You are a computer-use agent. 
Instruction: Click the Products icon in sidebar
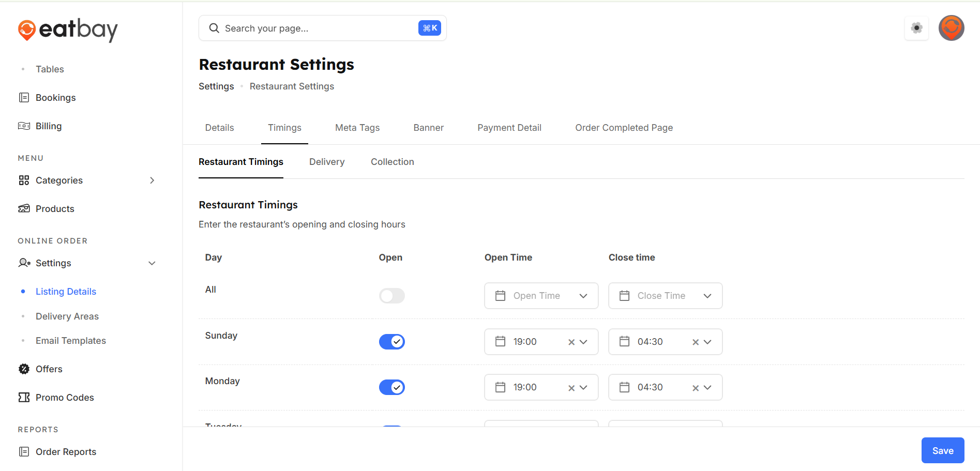[x=24, y=209]
